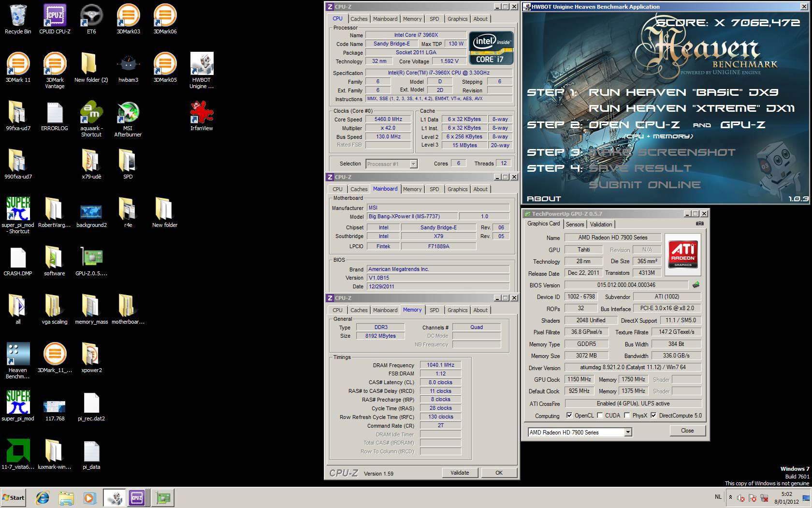812x508 pixels.
Task: Select the pi_rec.dat2 file
Action: pos(91,406)
